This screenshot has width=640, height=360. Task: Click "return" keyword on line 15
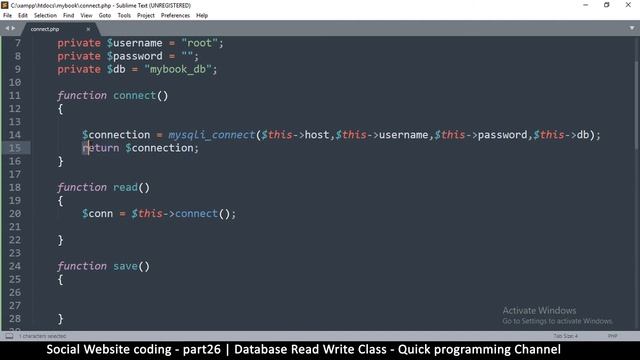click(x=101, y=148)
